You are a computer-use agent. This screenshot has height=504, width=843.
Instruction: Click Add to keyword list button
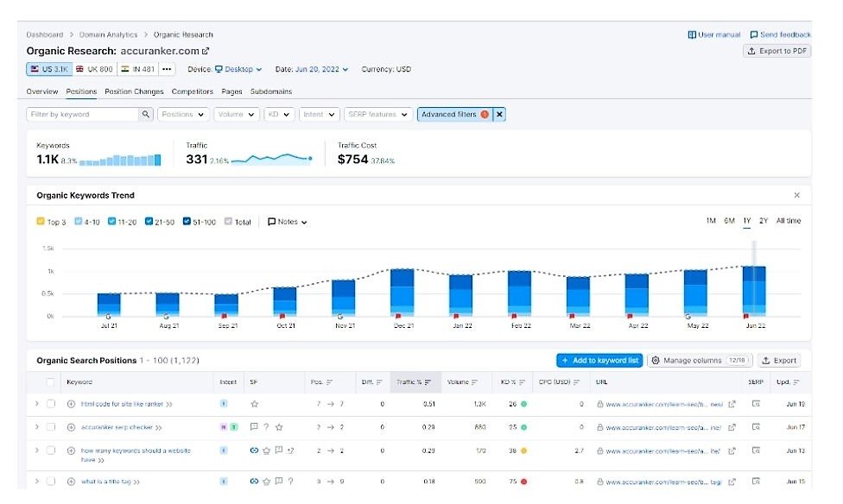(599, 361)
